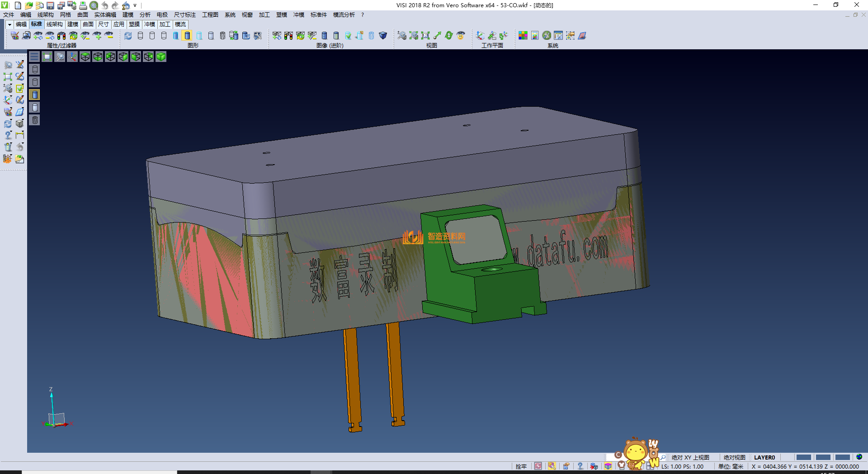868x474 pixels.
Task: Click the smiley face icon in 视图 group
Action: (461, 36)
